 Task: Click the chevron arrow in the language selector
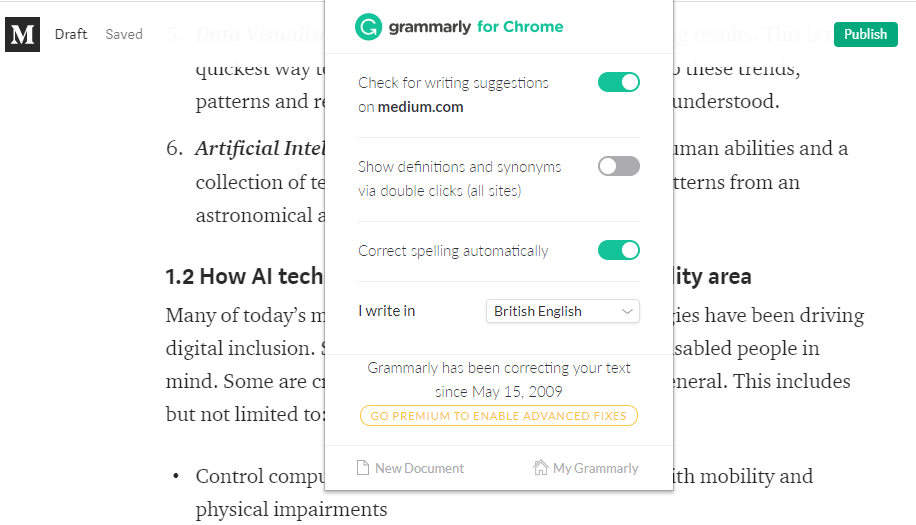point(627,311)
